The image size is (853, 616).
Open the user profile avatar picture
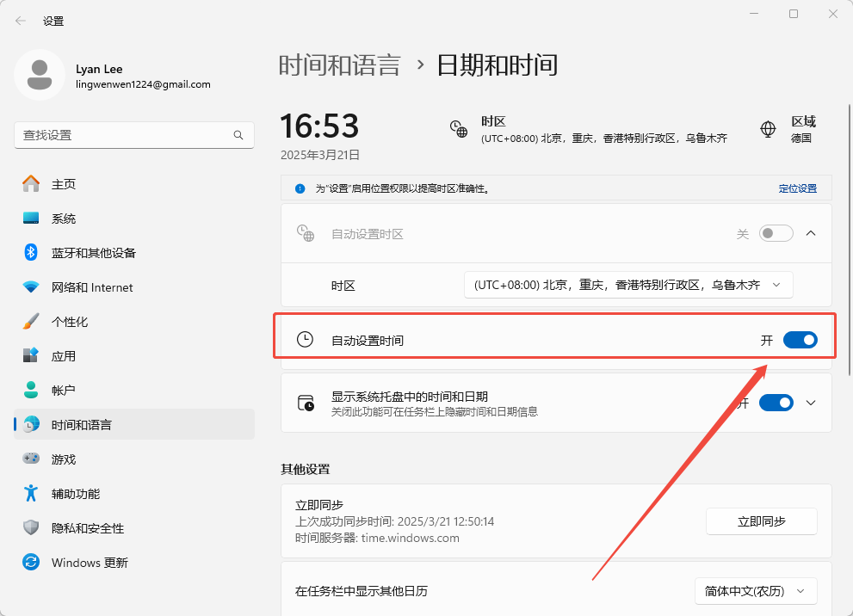click(40, 75)
